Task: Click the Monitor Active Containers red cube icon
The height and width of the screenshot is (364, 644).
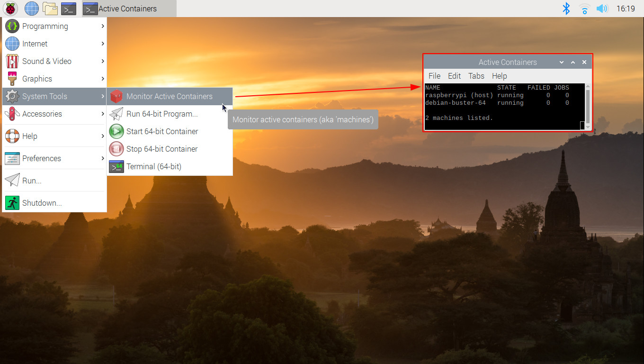Action: pos(116,96)
